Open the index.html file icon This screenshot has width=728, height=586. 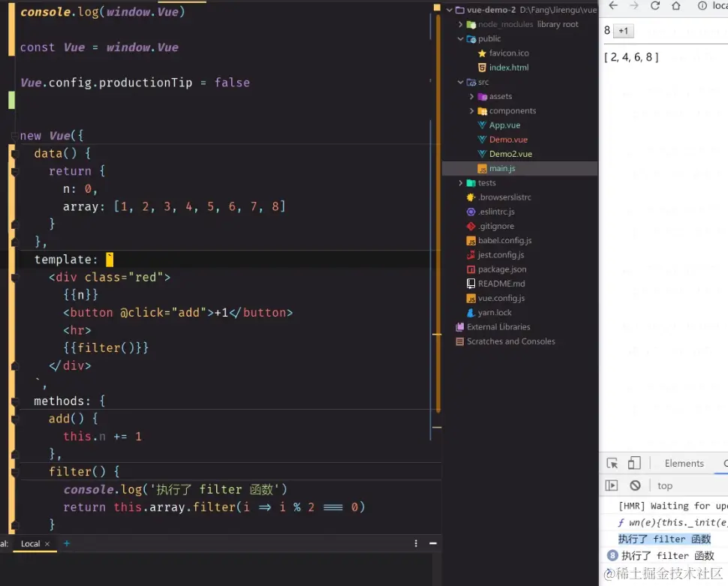click(x=482, y=68)
